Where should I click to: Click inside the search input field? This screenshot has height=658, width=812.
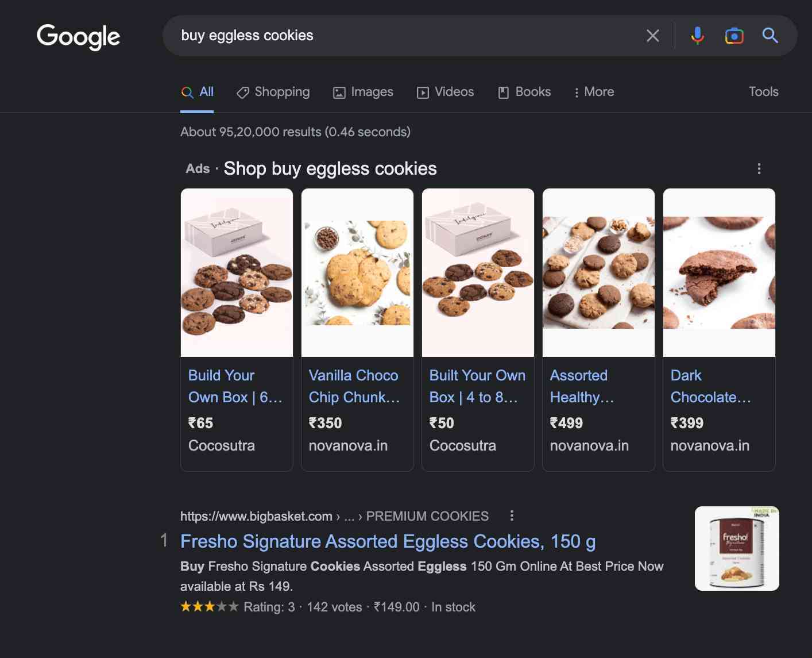tap(402, 36)
